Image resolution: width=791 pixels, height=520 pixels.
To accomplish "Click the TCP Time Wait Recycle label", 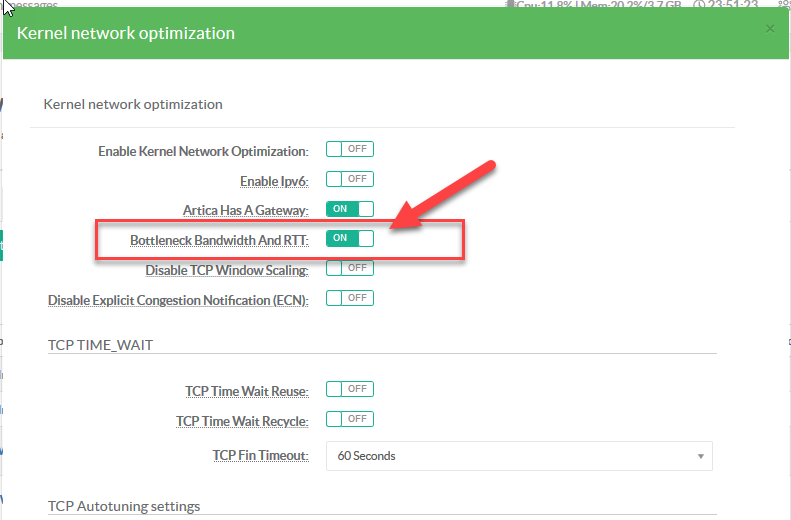I will pos(242,421).
